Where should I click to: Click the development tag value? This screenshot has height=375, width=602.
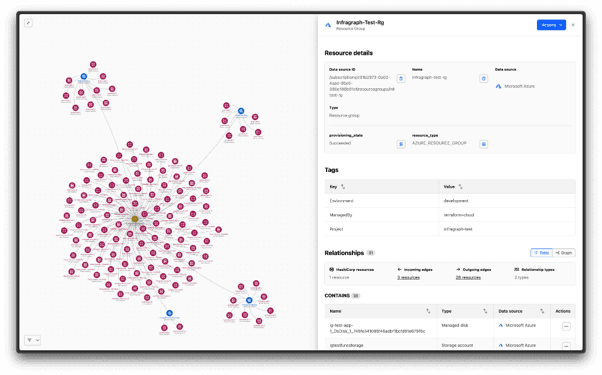(x=456, y=201)
